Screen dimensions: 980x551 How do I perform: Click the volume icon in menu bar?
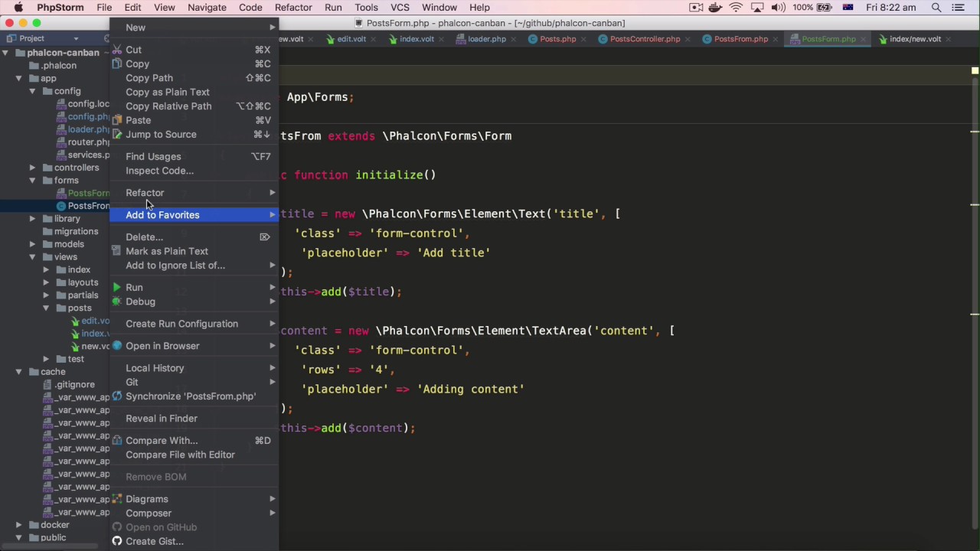pyautogui.click(x=779, y=8)
